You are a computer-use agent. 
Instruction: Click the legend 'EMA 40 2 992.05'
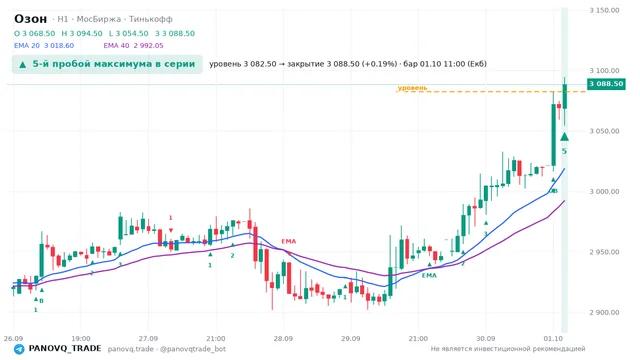(x=133, y=46)
